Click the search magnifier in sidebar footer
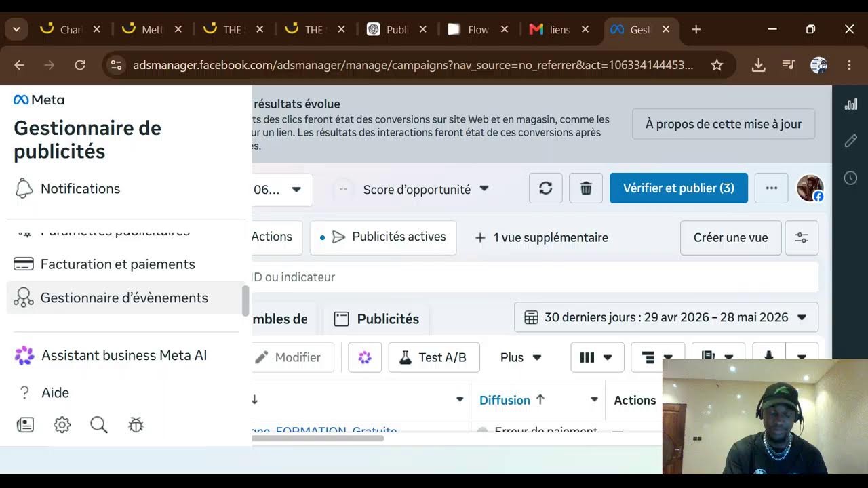This screenshot has height=488, width=868. pyautogui.click(x=99, y=425)
